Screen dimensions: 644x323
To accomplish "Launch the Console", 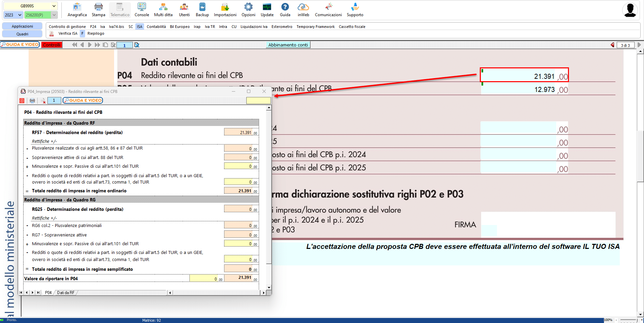I will 142,10.
